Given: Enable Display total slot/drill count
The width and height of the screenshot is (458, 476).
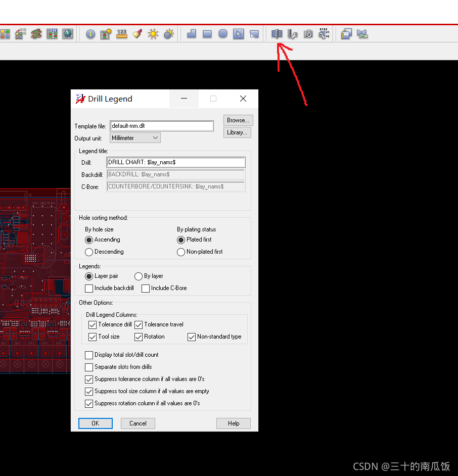Looking at the screenshot, I should (x=88, y=355).
